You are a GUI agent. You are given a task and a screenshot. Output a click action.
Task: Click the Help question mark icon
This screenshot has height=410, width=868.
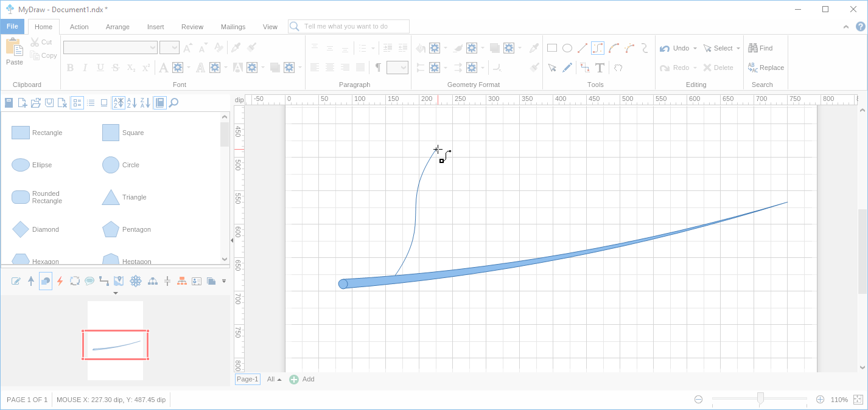(x=860, y=26)
